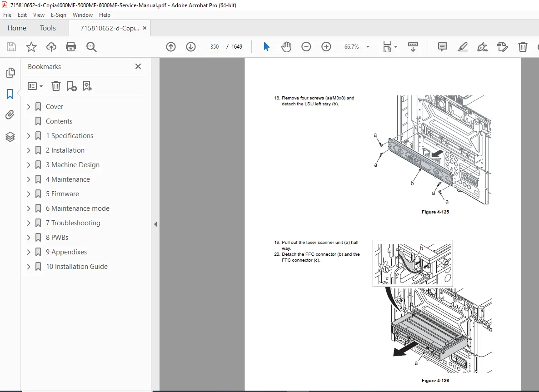Switch to the Tools tab
539x392 pixels.
click(48, 28)
